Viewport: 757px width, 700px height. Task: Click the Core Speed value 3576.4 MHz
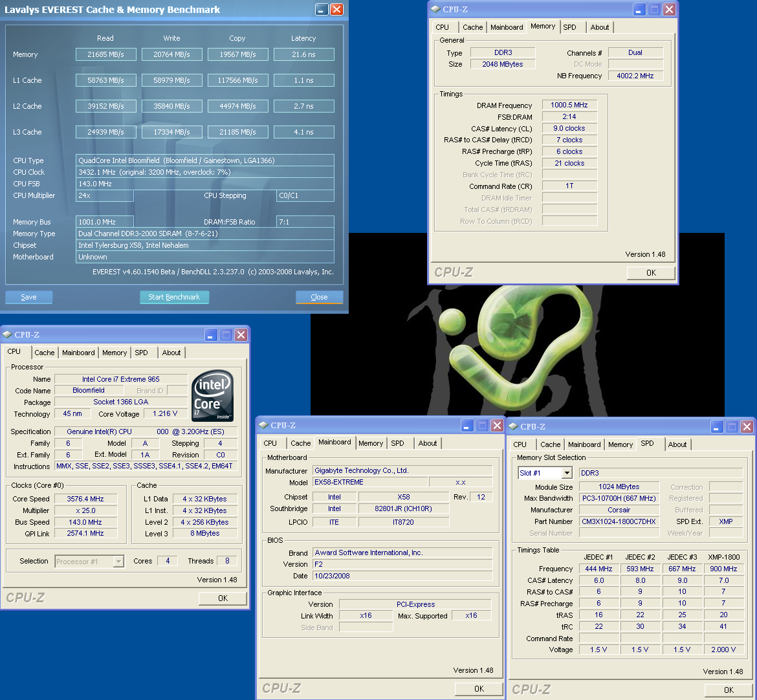[x=85, y=499]
